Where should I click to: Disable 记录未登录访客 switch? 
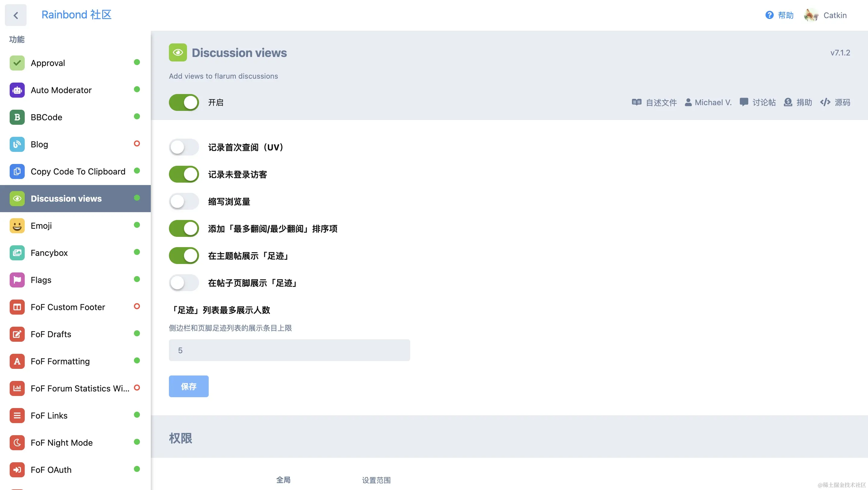click(184, 174)
